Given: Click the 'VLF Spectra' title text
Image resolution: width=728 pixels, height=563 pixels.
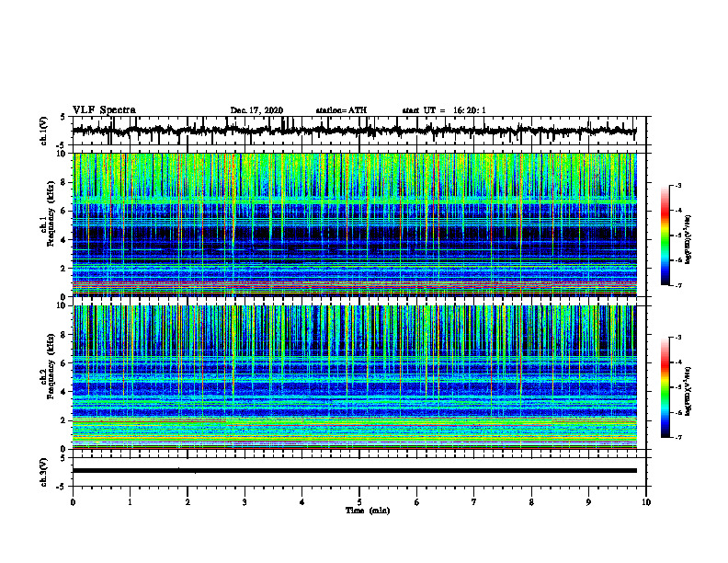Looking at the screenshot, I should [104, 110].
